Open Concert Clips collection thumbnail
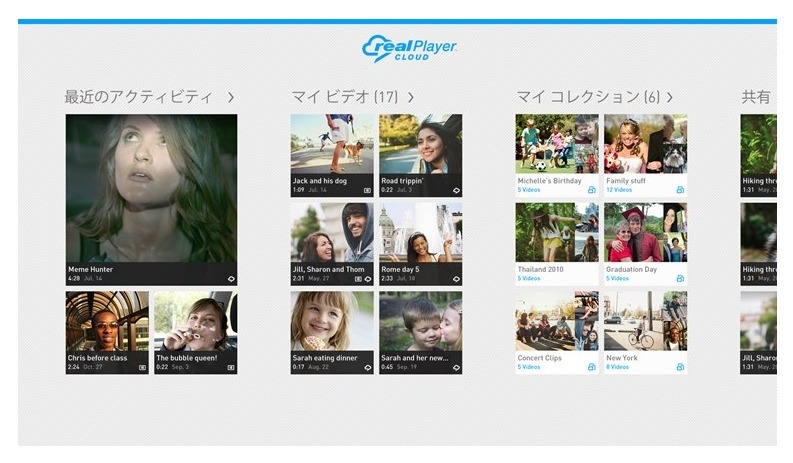793x463 pixels. pyautogui.click(x=557, y=321)
